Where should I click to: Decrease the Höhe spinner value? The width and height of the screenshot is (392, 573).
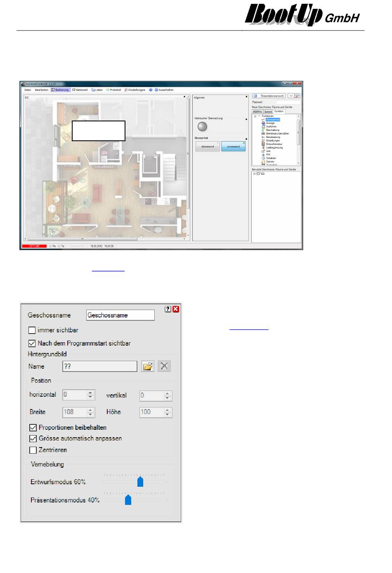167,414
